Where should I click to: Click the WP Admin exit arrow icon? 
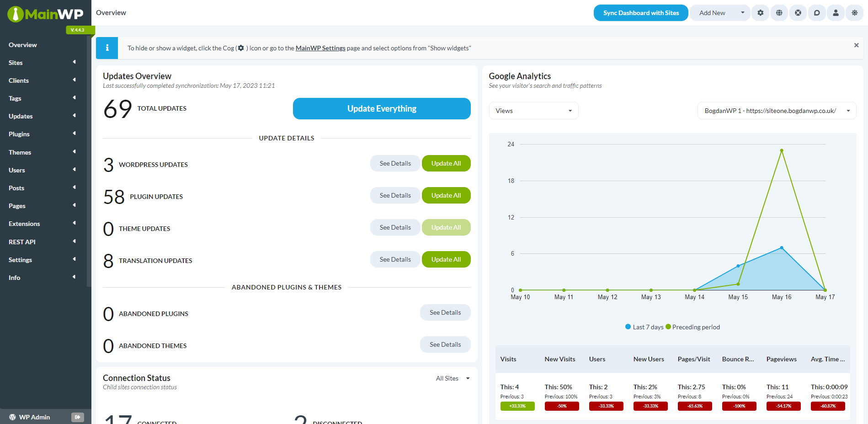(78, 417)
